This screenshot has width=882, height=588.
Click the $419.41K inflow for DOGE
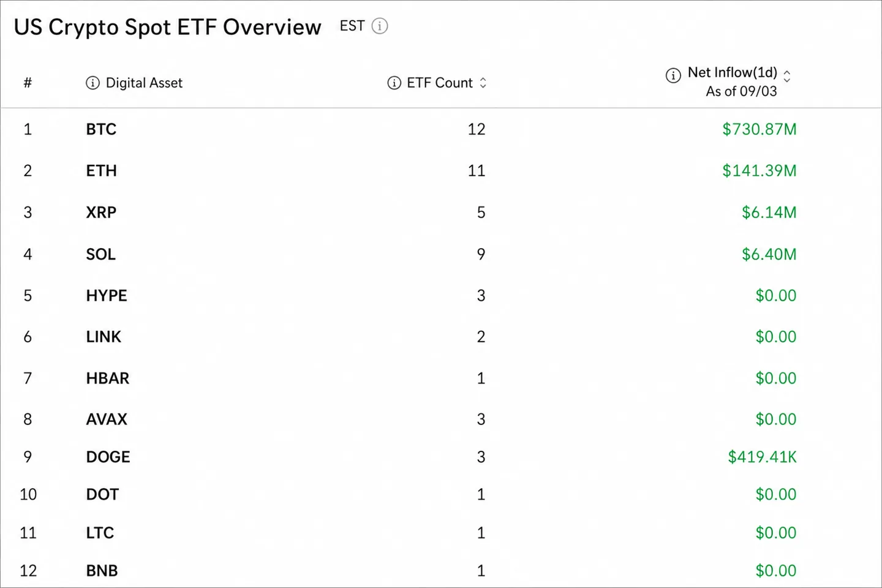[x=763, y=457]
